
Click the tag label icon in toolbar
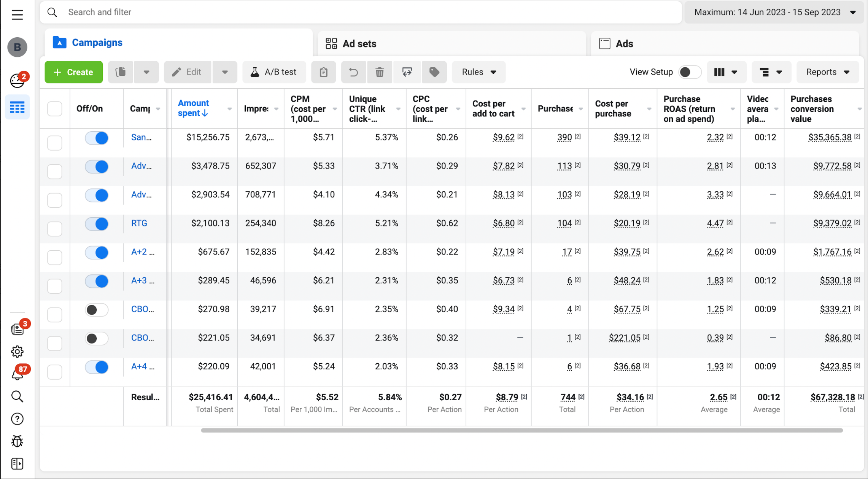tap(434, 72)
